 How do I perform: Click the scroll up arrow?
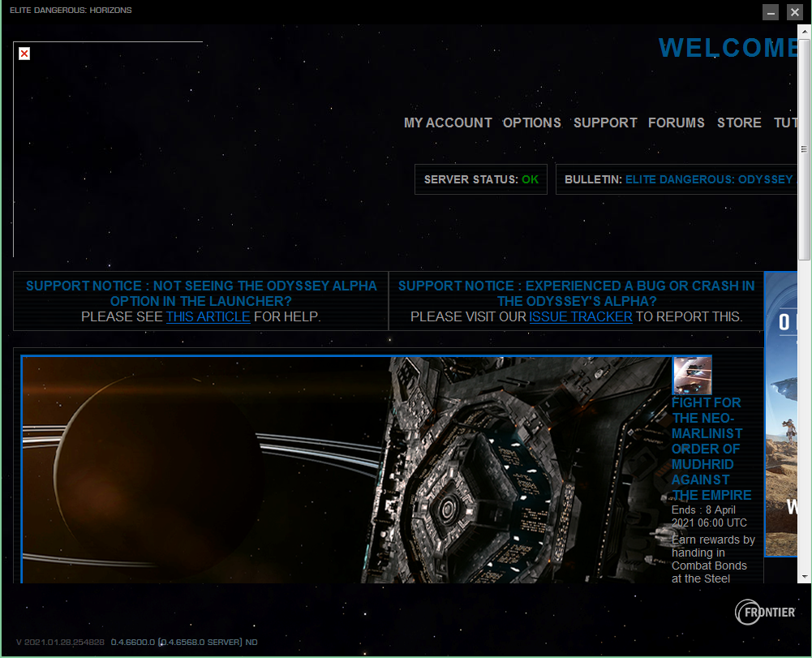tap(804, 31)
